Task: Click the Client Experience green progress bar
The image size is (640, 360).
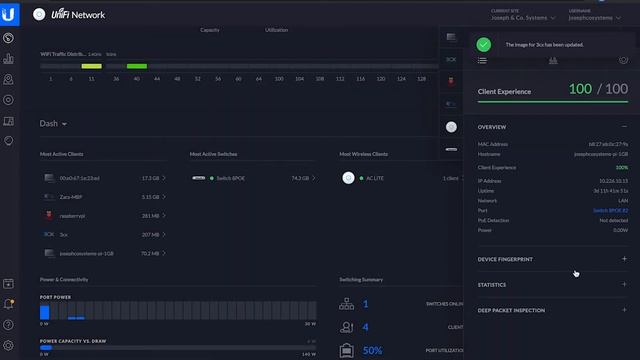Action: pos(553,102)
